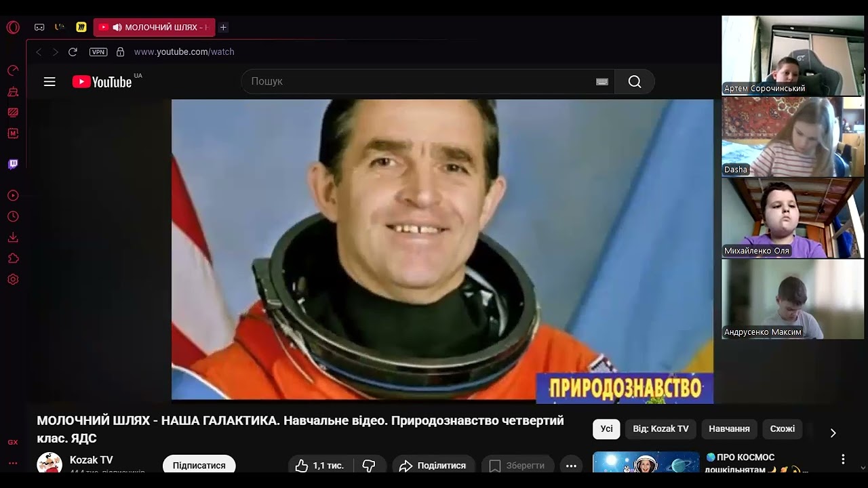Show site security info via the padlock
Viewport: 868px width, 488px height.
pyautogui.click(x=121, y=52)
